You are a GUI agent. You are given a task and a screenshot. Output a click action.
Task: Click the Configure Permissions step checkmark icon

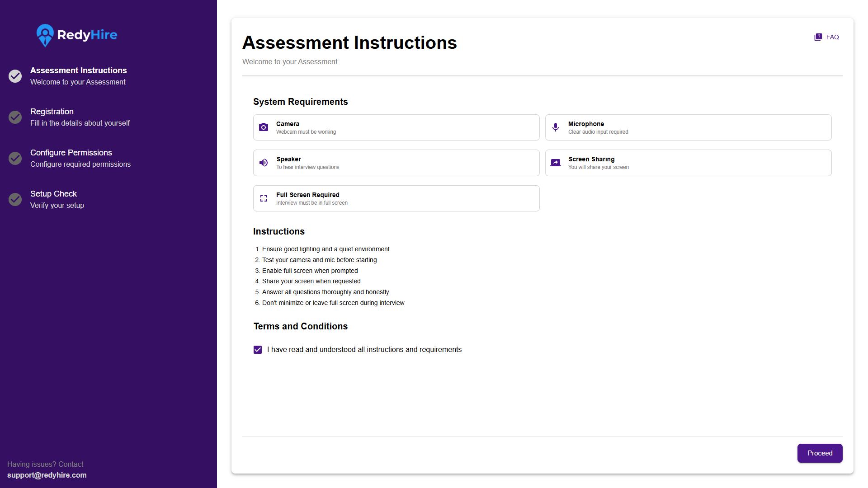click(x=15, y=158)
